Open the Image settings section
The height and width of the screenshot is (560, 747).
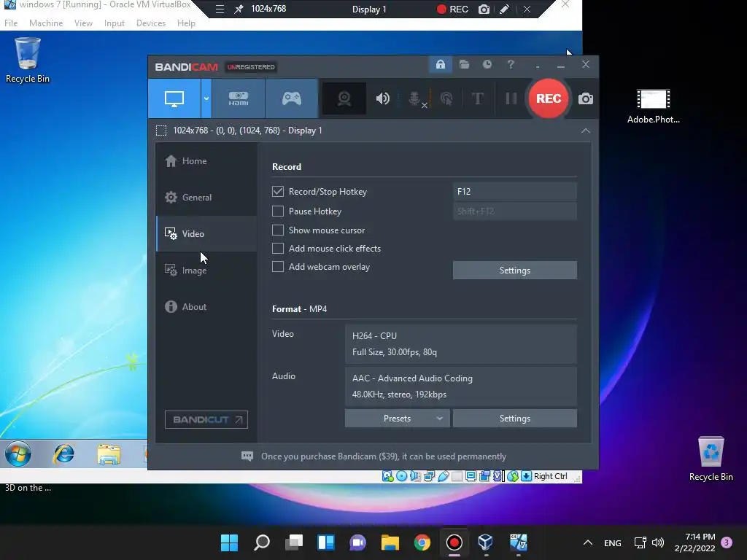click(206, 270)
